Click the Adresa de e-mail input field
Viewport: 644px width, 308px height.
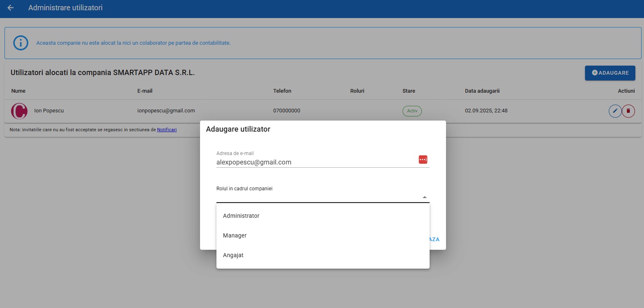(316, 162)
